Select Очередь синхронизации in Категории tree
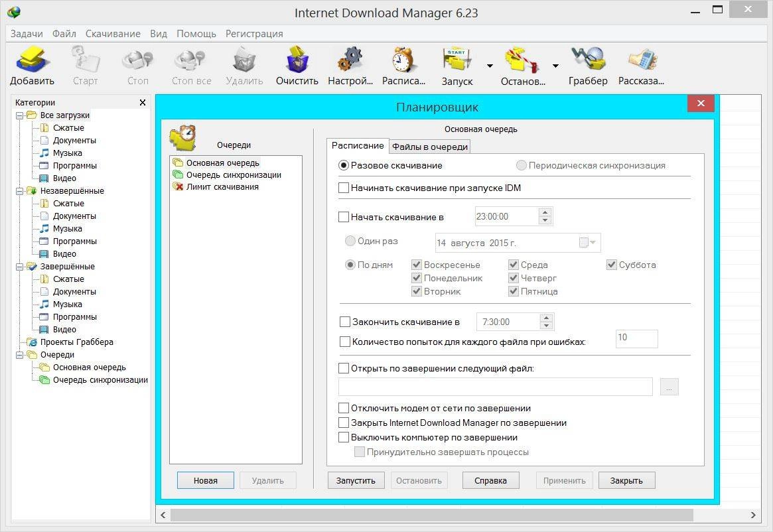 tap(101, 379)
